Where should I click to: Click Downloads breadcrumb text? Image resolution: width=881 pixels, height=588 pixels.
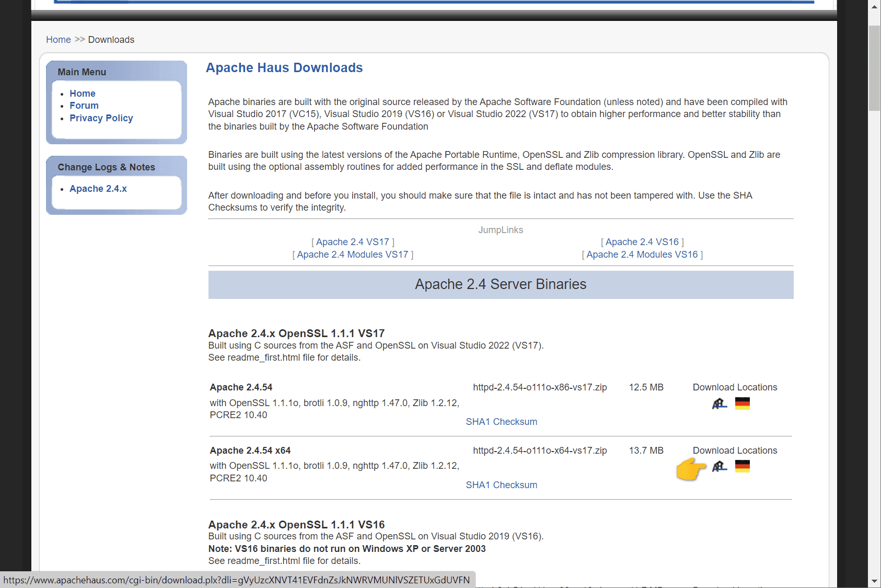[x=111, y=40]
